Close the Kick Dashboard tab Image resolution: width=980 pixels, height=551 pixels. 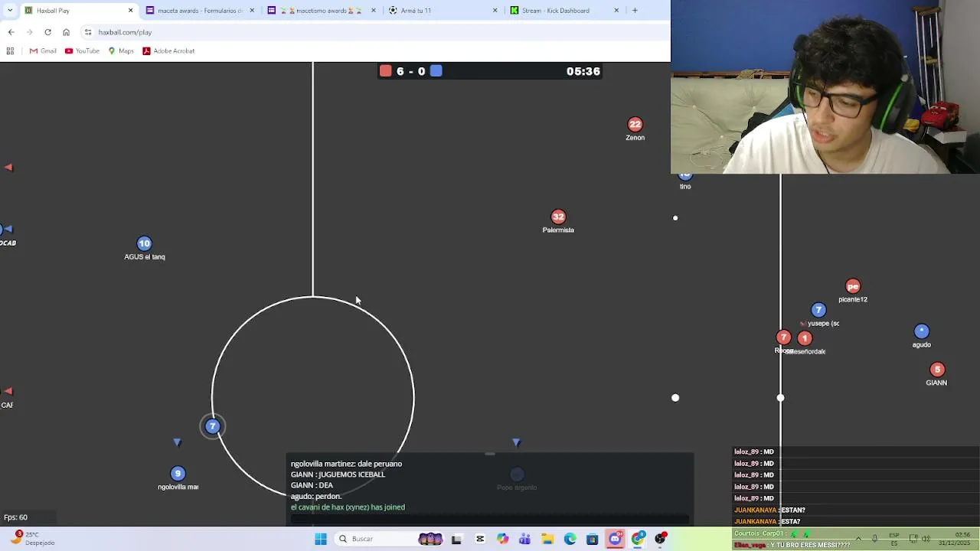[x=616, y=11]
